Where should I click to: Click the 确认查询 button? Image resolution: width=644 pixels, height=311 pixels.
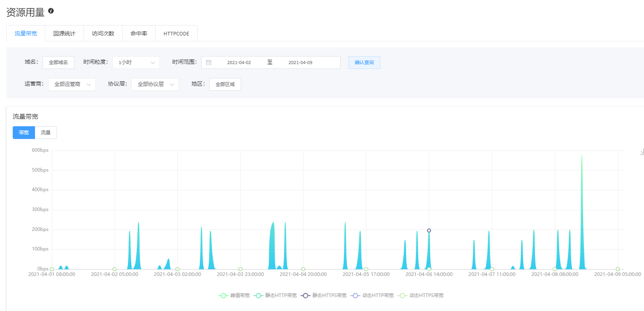click(x=364, y=63)
